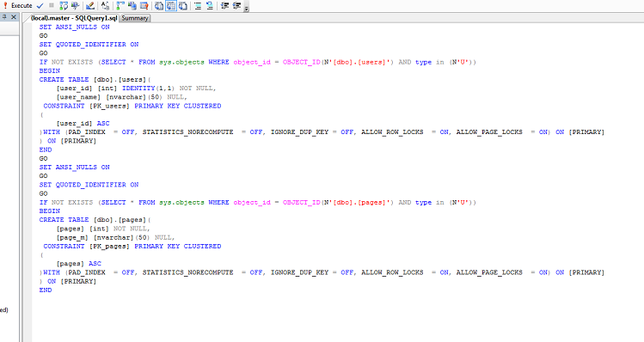The width and height of the screenshot is (644, 342).
Task: Click the CREATE TABLE [dbo].[pages] line
Action: (x=95, y=220)
